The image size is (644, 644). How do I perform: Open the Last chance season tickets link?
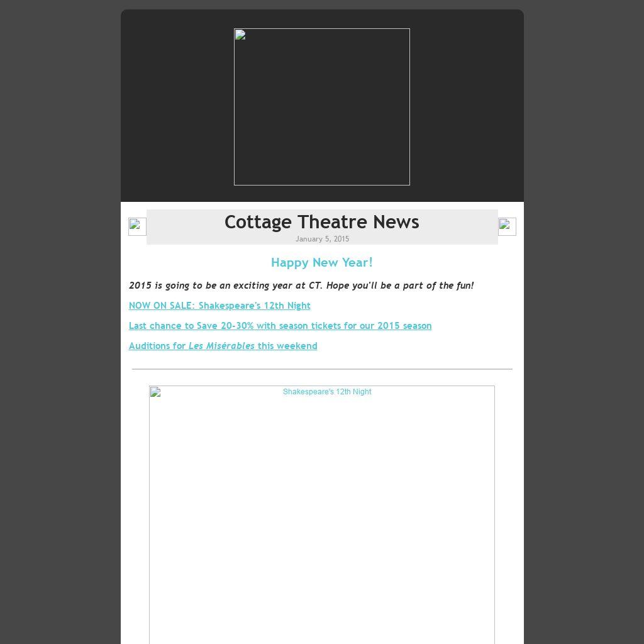(280, 326)
